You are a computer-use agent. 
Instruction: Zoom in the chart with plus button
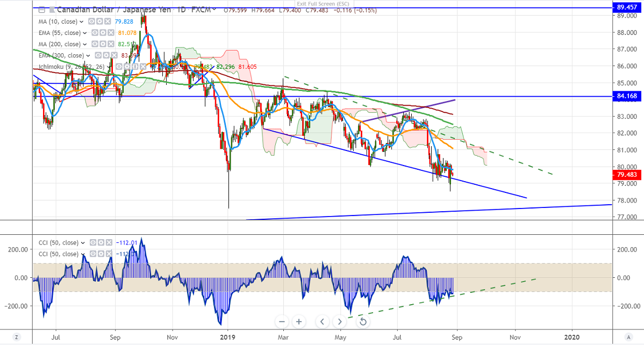tap(299, 321)
